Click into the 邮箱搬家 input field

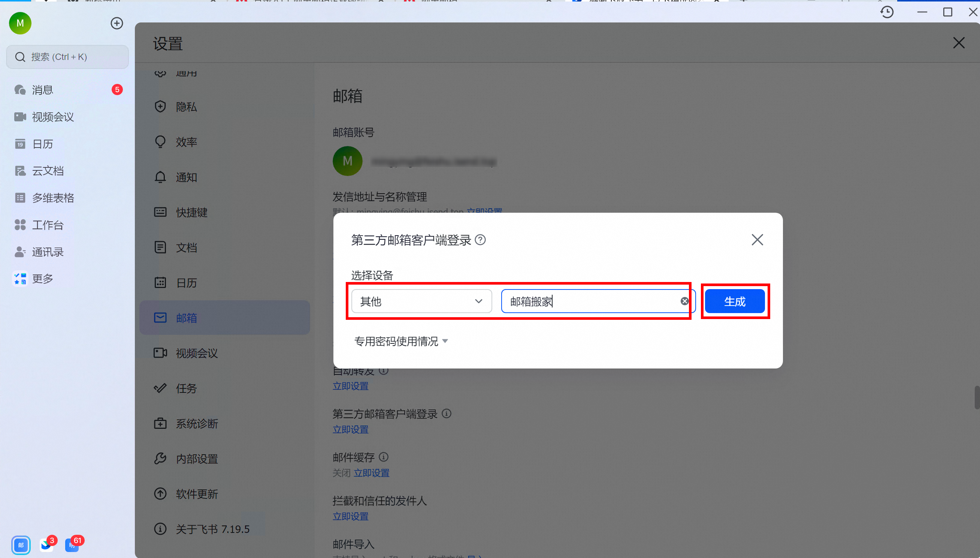pos(590,301)
